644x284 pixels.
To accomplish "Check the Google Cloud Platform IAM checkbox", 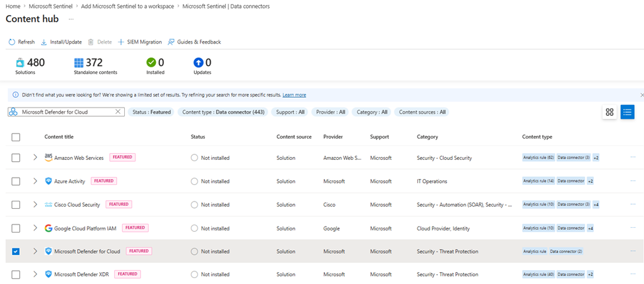I will click(x=16, y=228).
